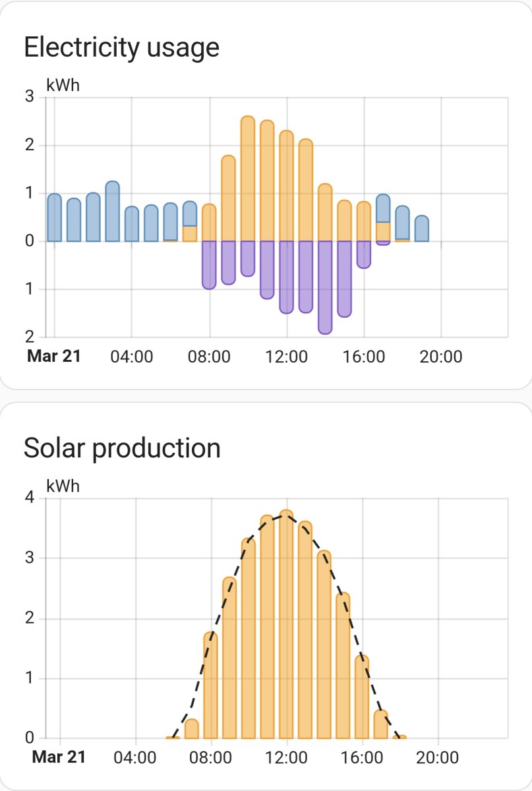Select the last blue bar in Electricity usage
Viewport: 532px width, 791px height.
tap(422, 228)
